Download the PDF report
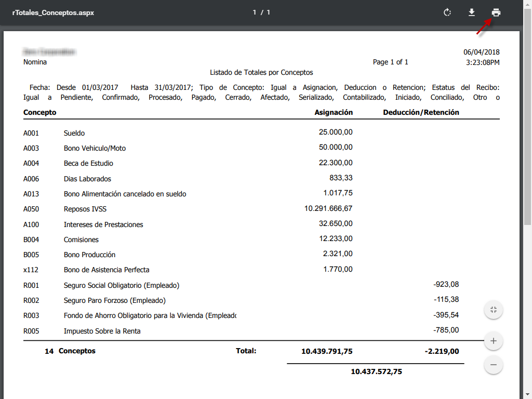Image resolution: width=532 pixels, height=399 pixels. pos(472,12)
